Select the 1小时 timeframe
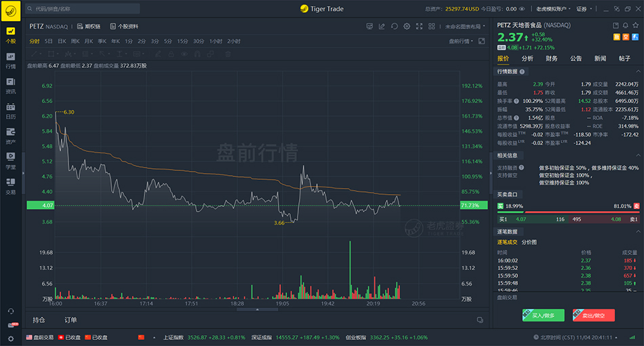Screen dimensions: 644x346 point(216,41)
